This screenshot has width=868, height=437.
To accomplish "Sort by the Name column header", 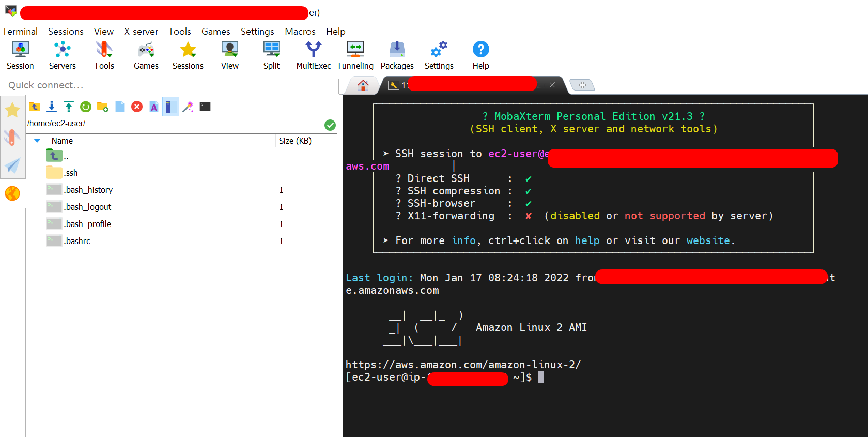I will [62, 141].
